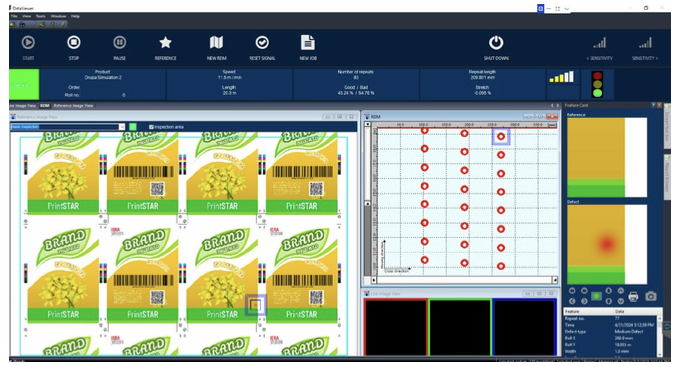Image resolution: width=675 pixels, height=367 pixels.
Task: Switch to the Reference Image View tab
Action: (x=74, y=106)
